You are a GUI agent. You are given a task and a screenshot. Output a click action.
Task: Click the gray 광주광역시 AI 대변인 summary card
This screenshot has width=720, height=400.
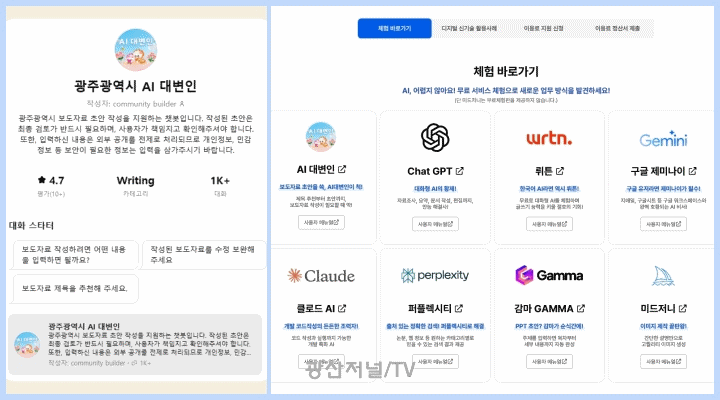[135, 344]
